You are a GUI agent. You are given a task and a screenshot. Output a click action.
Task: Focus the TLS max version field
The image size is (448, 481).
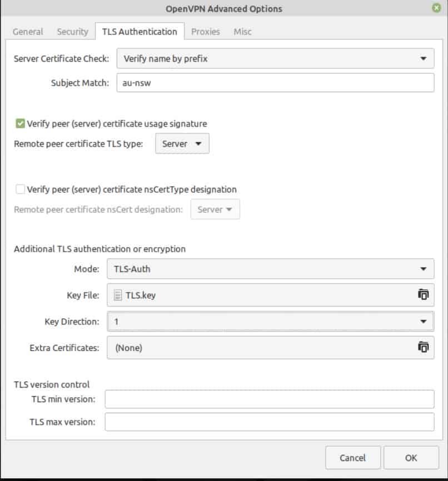coord(270,422)
